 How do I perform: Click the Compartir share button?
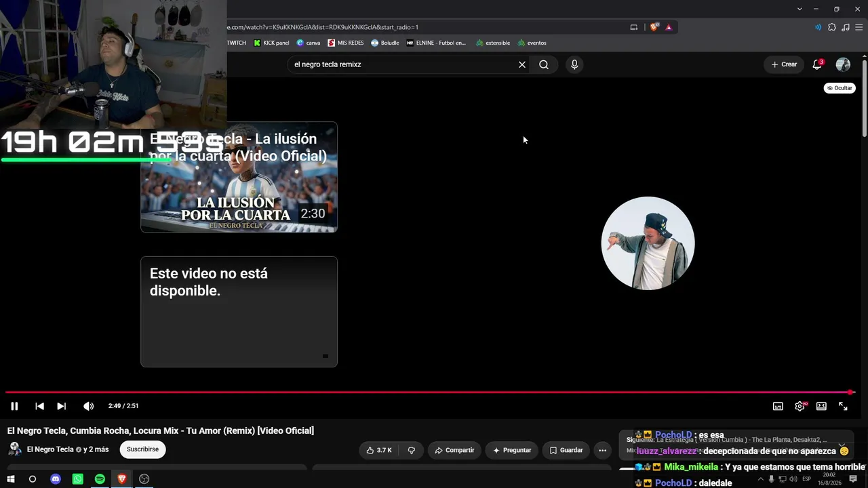(x=454, y=450)
